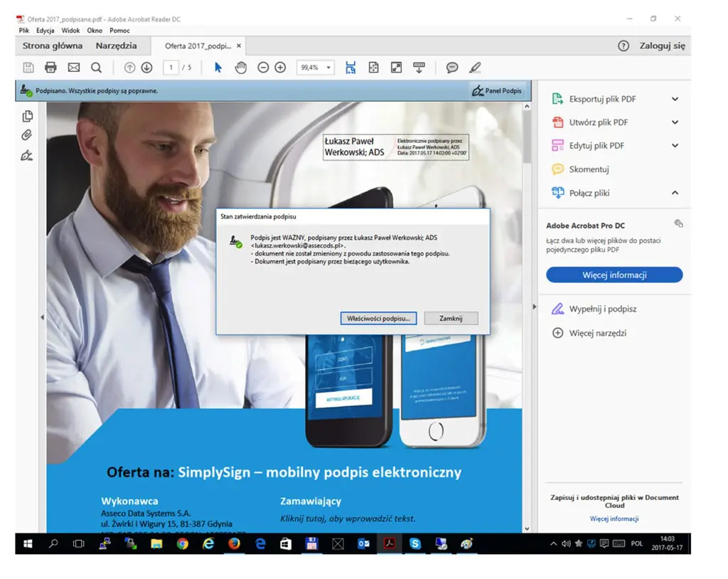This screenshot has height=579, width=728.
Task: Open the Plik menu
Action: [24, 30]
